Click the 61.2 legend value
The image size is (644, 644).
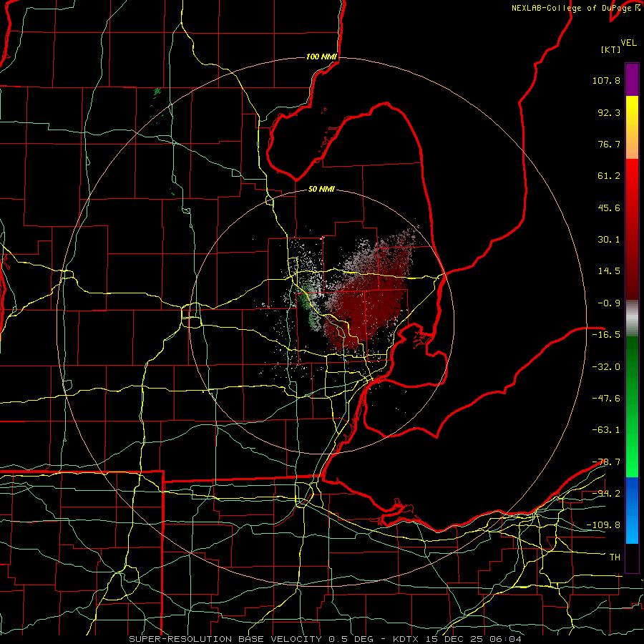[x=609, y=176]
